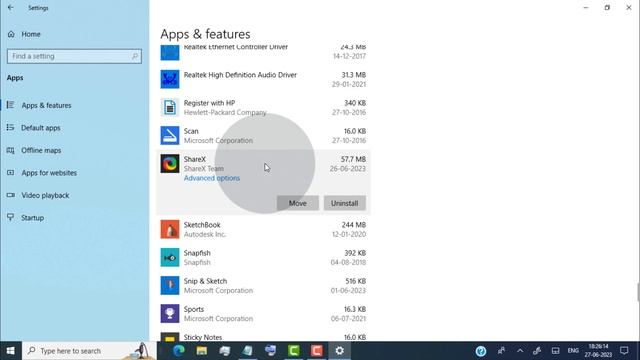Click the Snapfish app icon
The width and height of the screenshot is (640, 360).
170,258
